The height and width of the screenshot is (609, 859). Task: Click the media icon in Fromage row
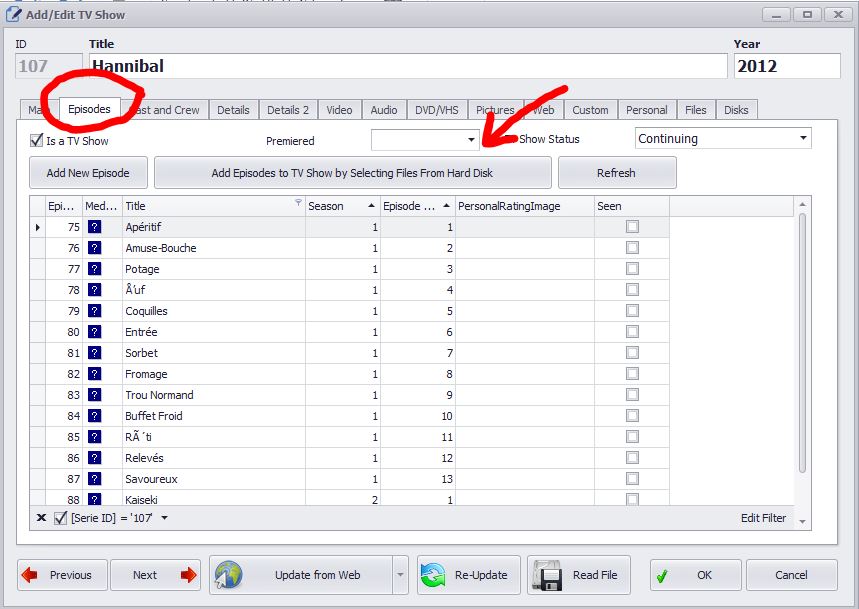click(x=94, y=374)
